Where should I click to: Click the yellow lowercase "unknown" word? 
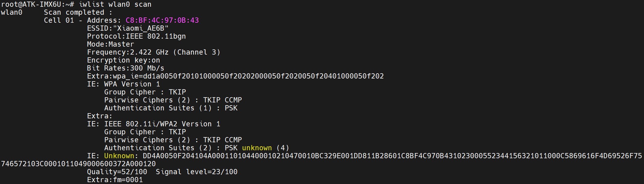pos(257,148)
